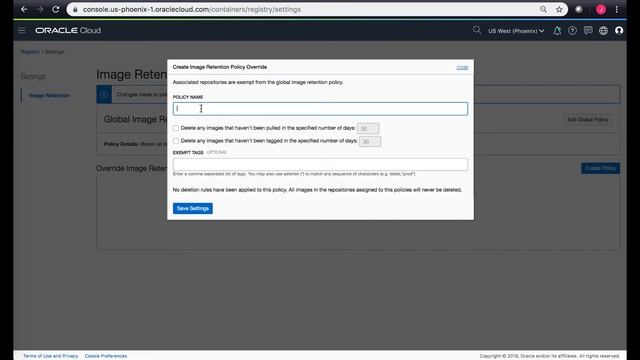The height and width of the screenshot is (360, 640).
Task: Click the info icon in the notice banner
Action: (104, 94)
